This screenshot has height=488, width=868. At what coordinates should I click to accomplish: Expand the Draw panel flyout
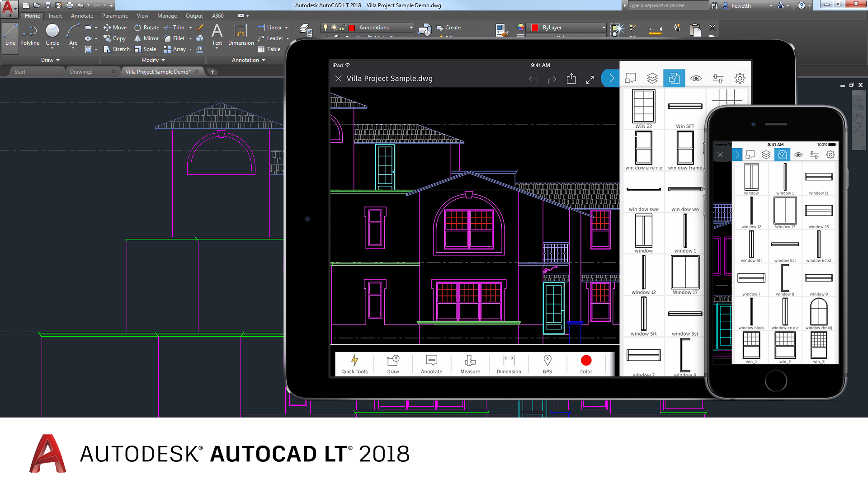[x=50, y=60]
